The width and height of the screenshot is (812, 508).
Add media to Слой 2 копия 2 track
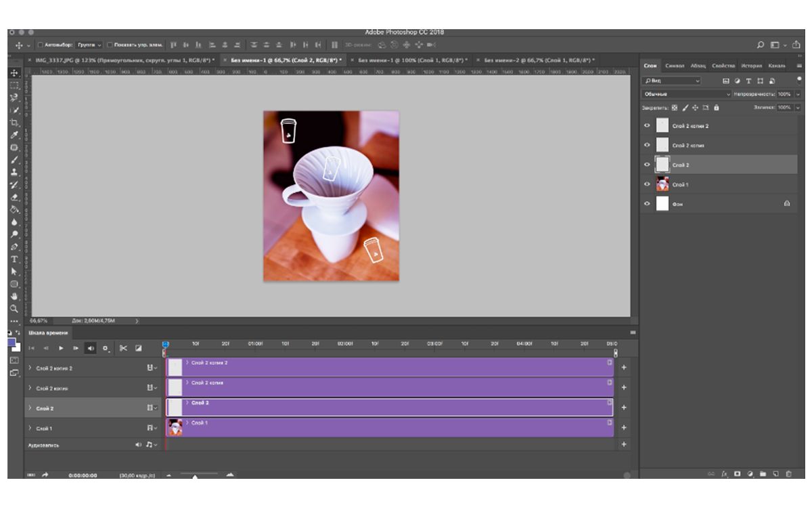(x=624, y=368)
